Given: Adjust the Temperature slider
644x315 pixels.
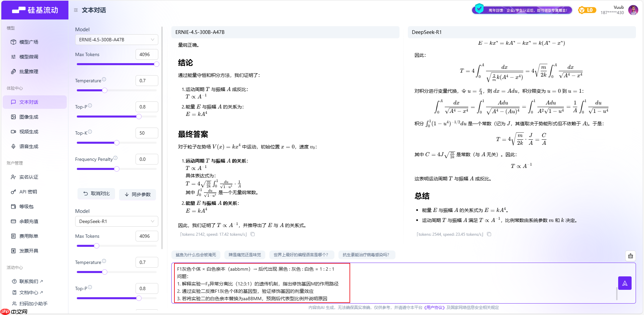Looking at the screenshot, I should coord(104,90).
